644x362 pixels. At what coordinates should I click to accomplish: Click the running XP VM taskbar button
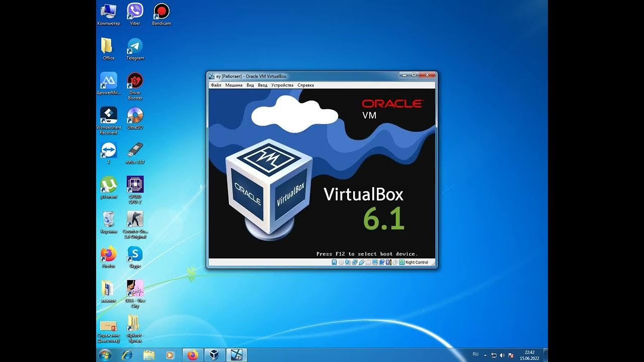click(x=236, y=355)
